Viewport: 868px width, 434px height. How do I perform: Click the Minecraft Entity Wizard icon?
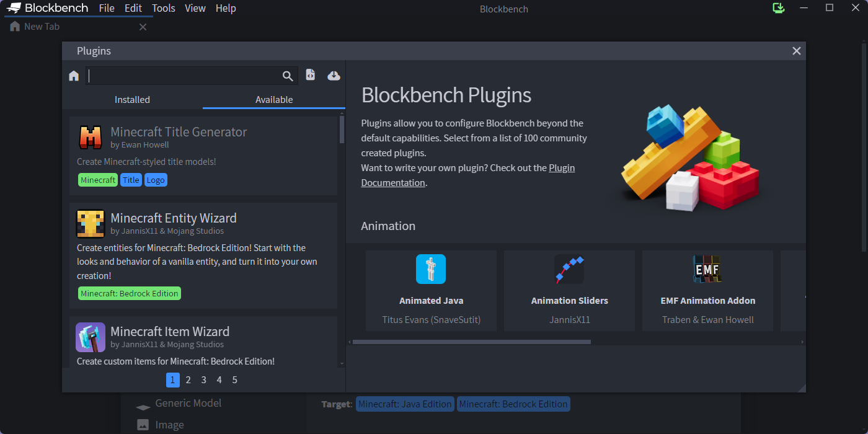(91, 223)
